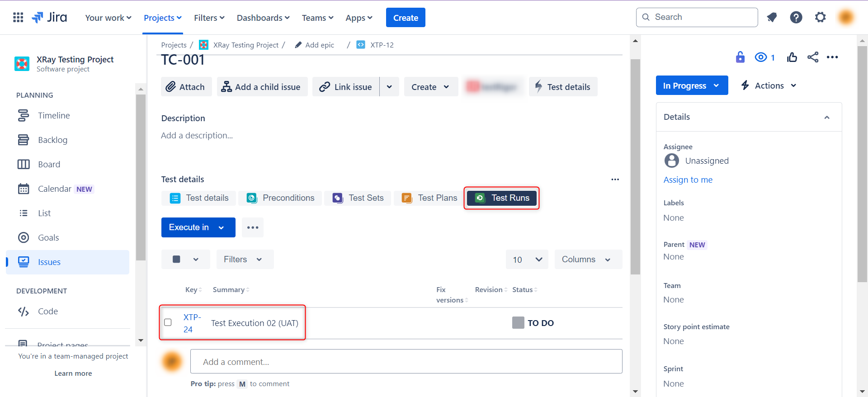Open Jira settings gear icon
The image size is (868, 397).
(x=820, y=18)
